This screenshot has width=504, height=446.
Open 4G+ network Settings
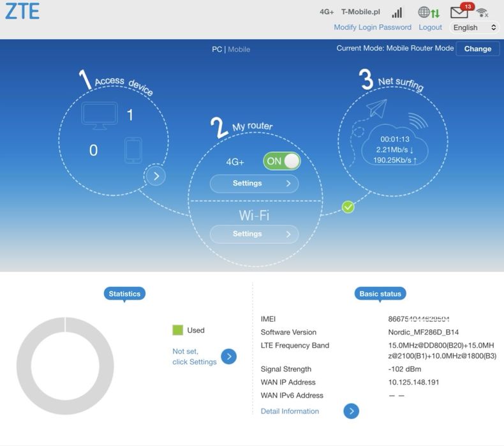click(x=255, y=183)
